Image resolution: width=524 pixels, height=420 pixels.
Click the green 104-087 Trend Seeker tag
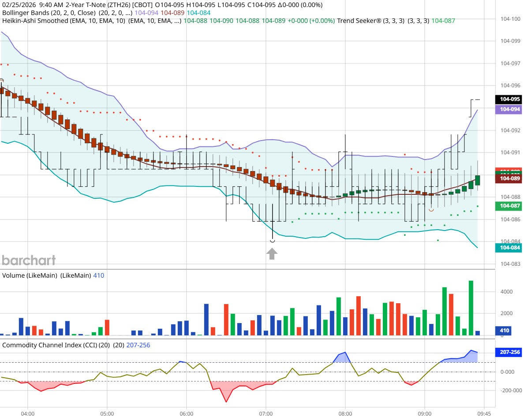(509, 206)
